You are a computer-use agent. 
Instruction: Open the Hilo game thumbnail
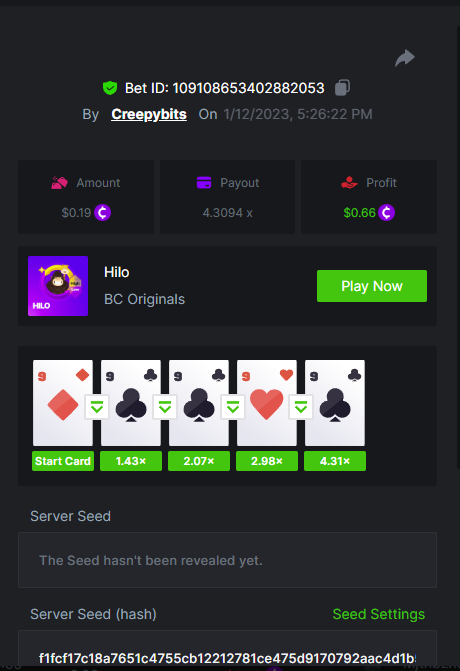(58, 286)
